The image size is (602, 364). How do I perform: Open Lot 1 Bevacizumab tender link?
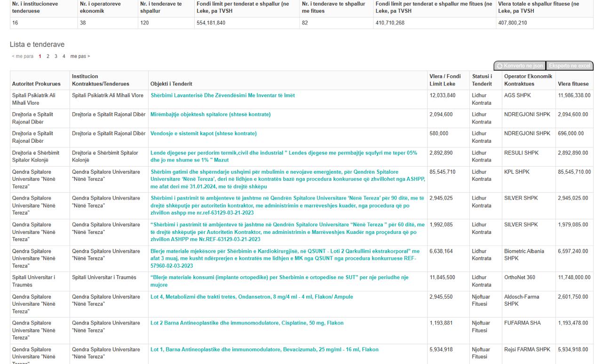(x=264, y=349)
